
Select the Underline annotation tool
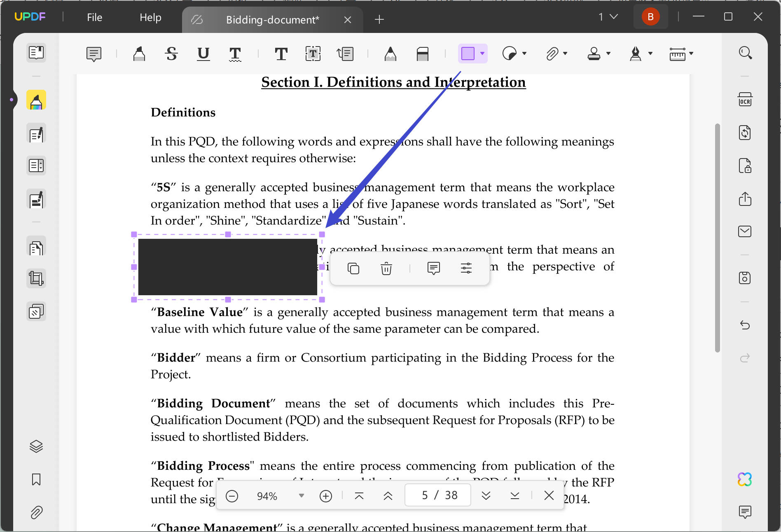203,54
